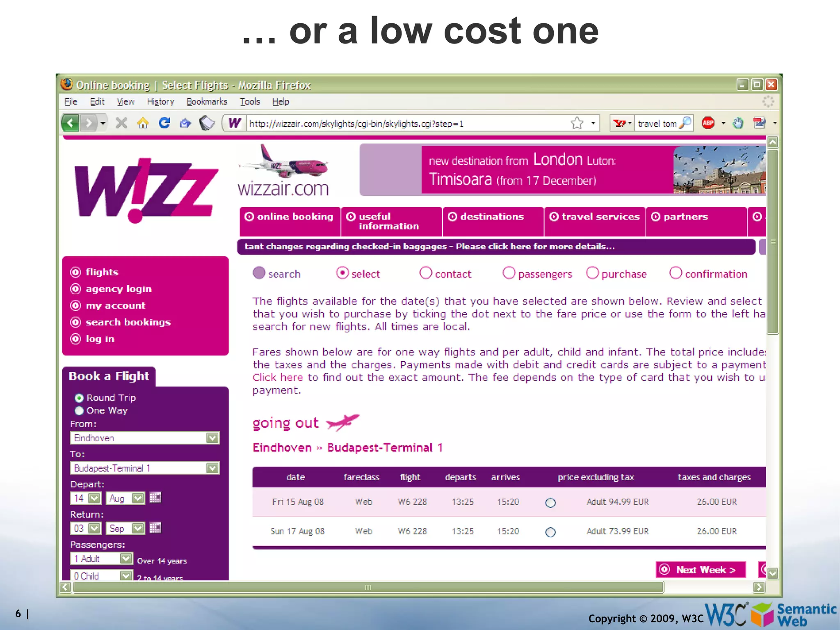Select the hand icon in the toolbar
Viewport: 840px width, 630px height.
click(738, 123)
